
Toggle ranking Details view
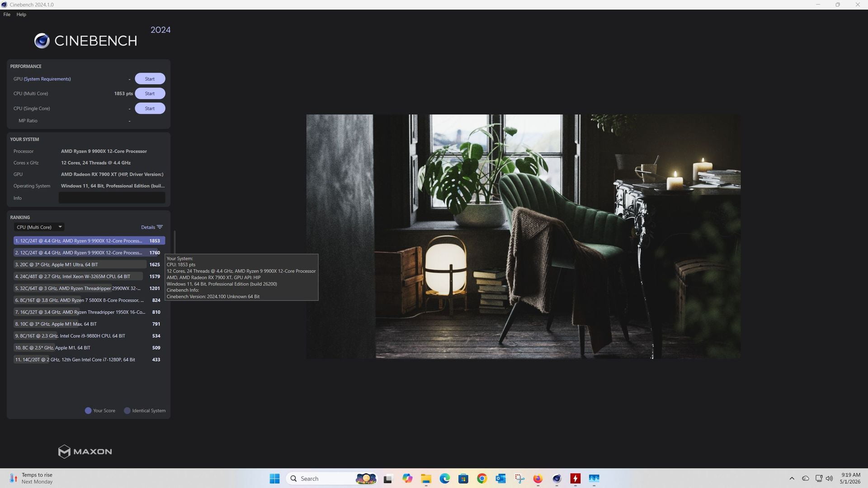pyautogui.click(x=148, y=227)
